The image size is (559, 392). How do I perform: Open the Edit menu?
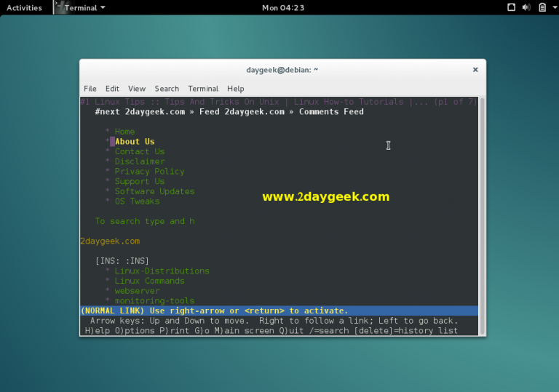(x=112, y=89)
